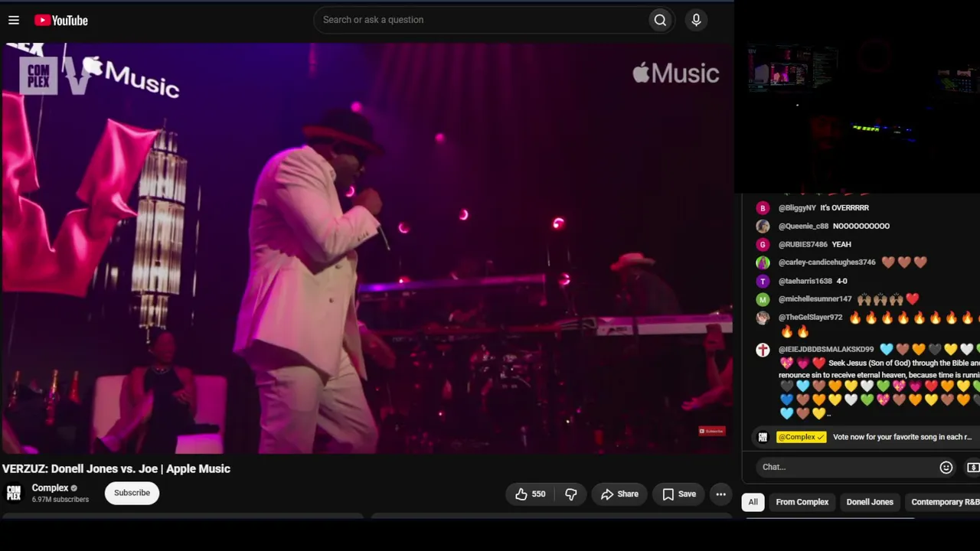Click the search magnifier button
This screenshot has width=980, height=551.
[660, 20]
